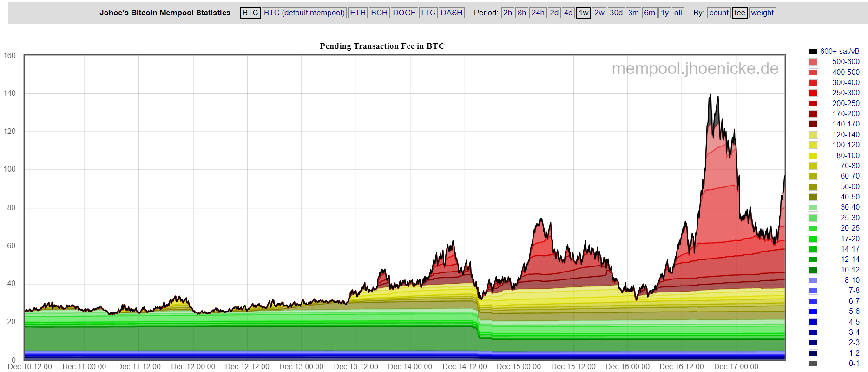The height and width of the screenshot is (372, 868).
Task: Toggle the 170-200 legend swatch
Action: [813, 114]
